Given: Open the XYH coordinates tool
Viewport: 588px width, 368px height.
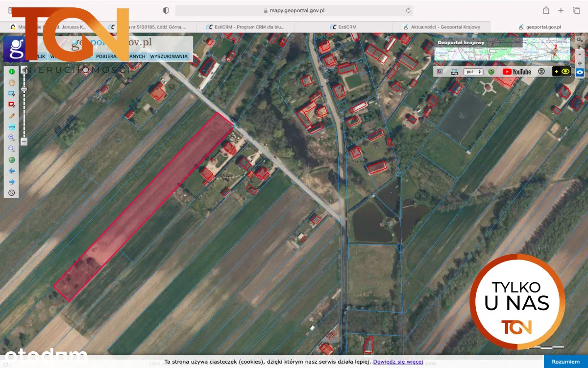Looking at the screenshot, I should pos(12,127).
